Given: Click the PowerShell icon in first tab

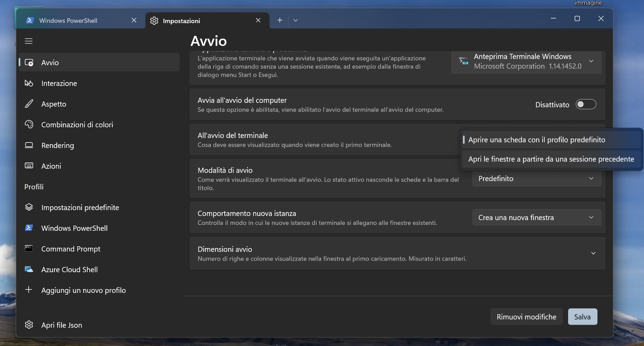Looking at the screenshot, I should (x=30, y=20).
